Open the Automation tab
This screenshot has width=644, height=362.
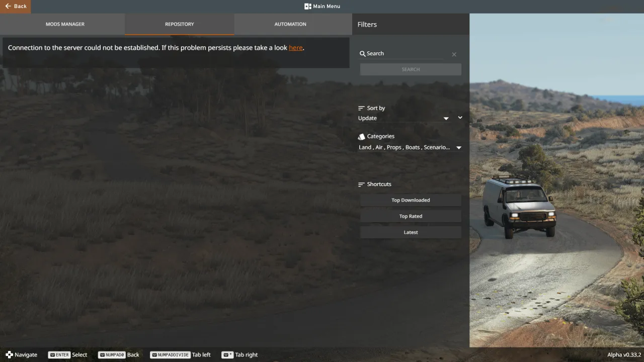(x=290, y=24)
